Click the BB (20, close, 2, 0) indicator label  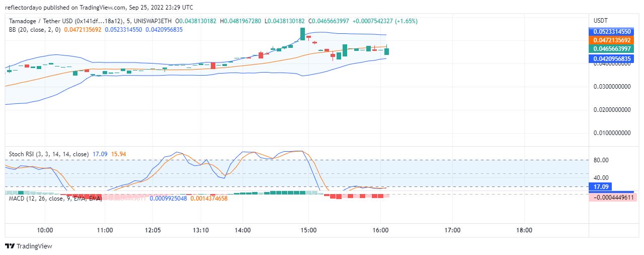[35, 30]
